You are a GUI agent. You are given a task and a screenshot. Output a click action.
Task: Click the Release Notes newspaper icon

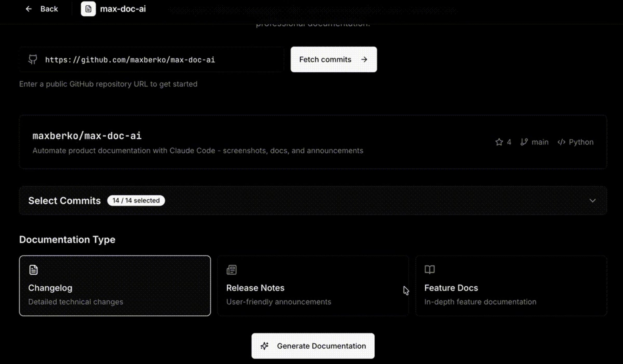pos(231,270)
